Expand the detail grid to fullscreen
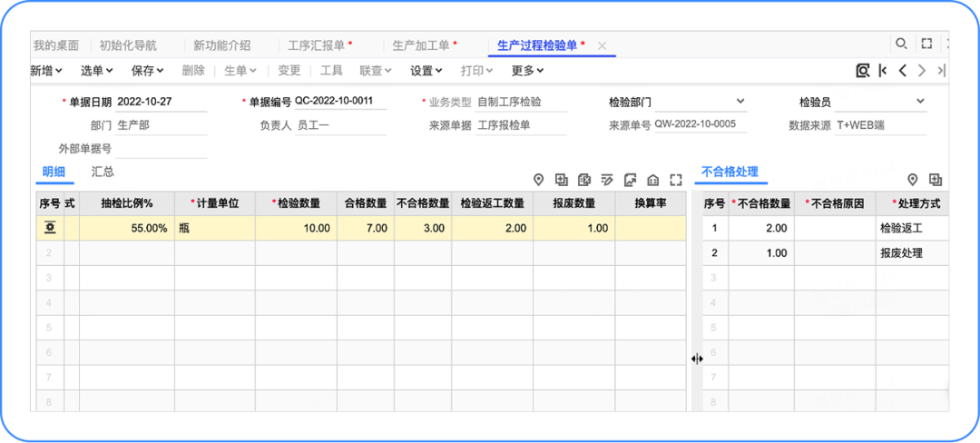Viewport: 980px width, 443px height. (675, 180)
